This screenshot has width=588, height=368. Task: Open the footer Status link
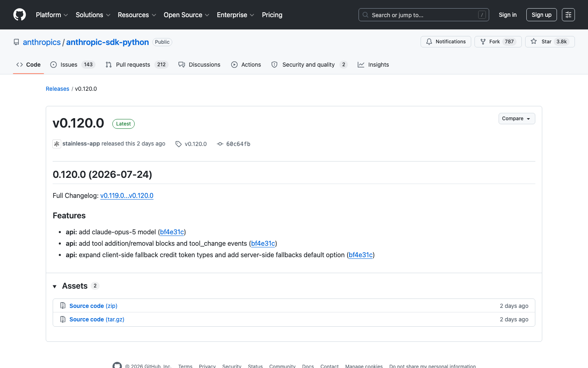255,366
